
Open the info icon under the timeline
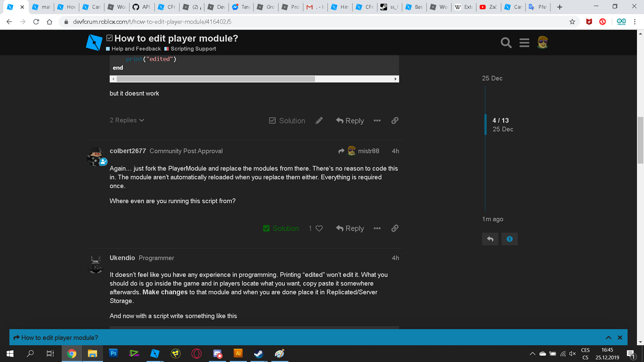coord(510,239)
